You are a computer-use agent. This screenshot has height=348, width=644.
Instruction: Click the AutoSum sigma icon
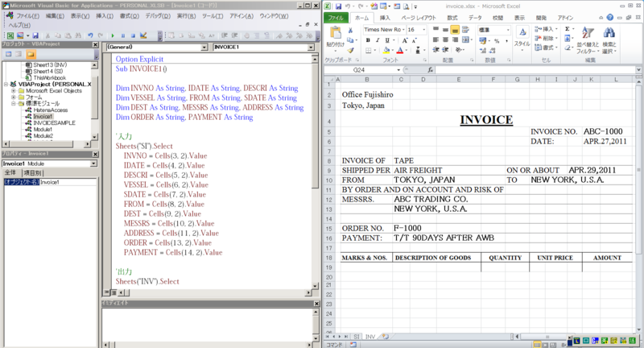click(x=568, y=29)
